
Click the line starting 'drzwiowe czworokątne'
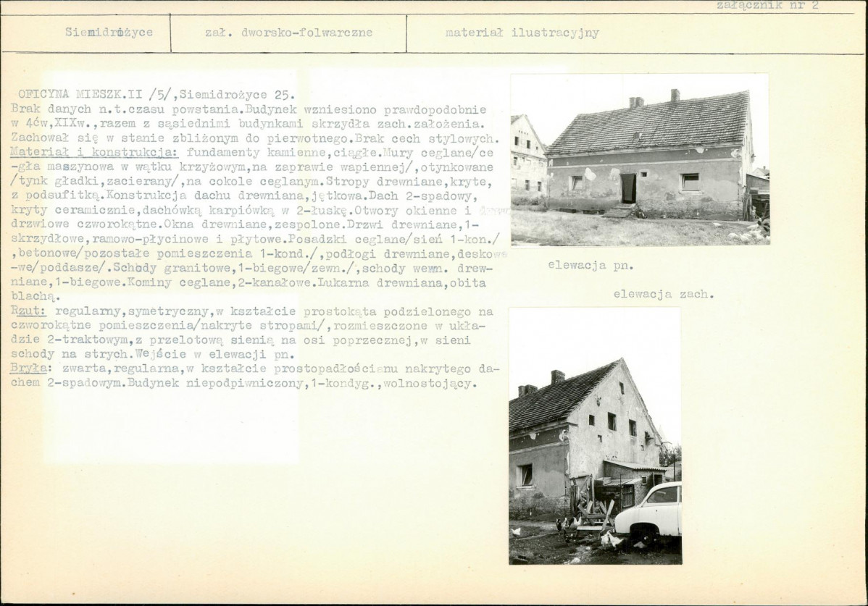[x=245, y=225]
